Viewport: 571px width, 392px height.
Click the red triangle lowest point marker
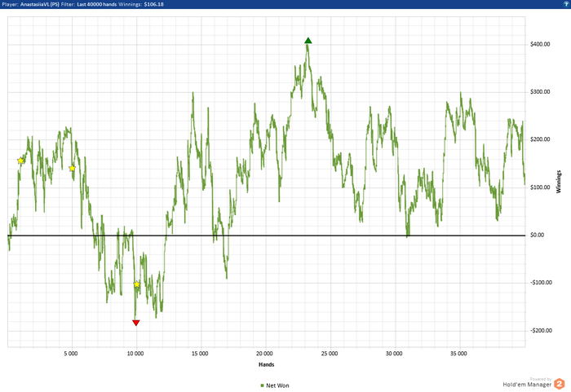pyautogui.click(x=136, y=323)
